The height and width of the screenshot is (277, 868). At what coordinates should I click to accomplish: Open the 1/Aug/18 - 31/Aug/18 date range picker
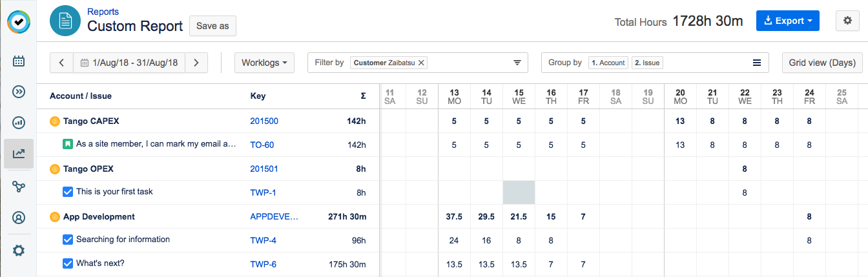point(129,63)
